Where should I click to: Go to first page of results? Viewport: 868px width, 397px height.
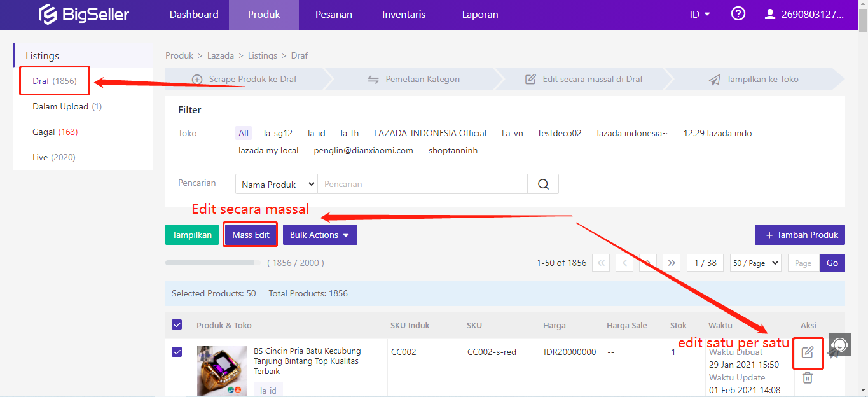600,263
